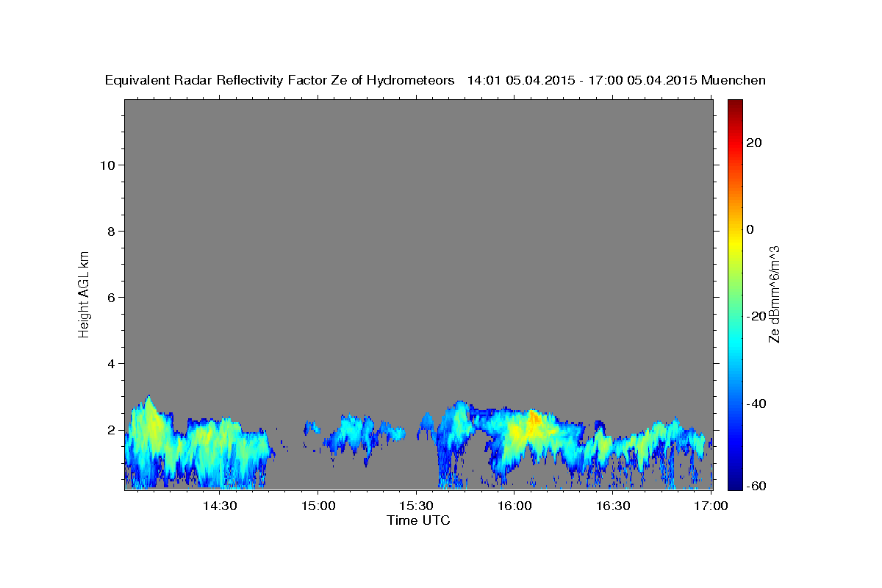Click the location label 'Muenchen'
This screenshot has height=588, width=882.
[734, 81]
